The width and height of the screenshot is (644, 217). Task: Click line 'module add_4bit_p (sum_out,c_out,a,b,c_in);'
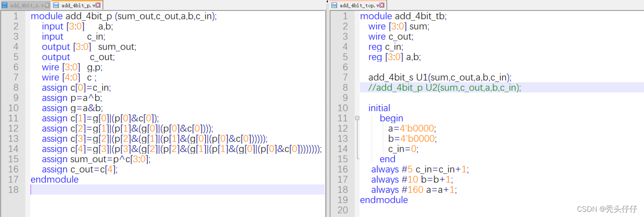point(123,16)
